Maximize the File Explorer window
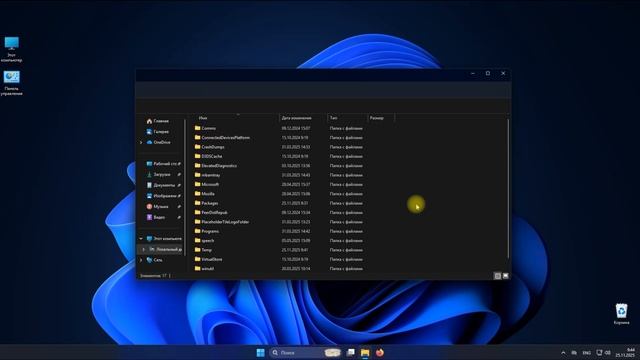 (488, 73)
